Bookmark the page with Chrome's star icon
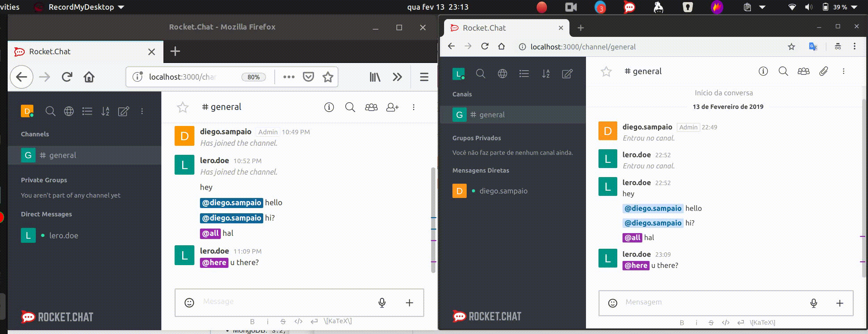868x334 pixels. click(x=791, y=47)
